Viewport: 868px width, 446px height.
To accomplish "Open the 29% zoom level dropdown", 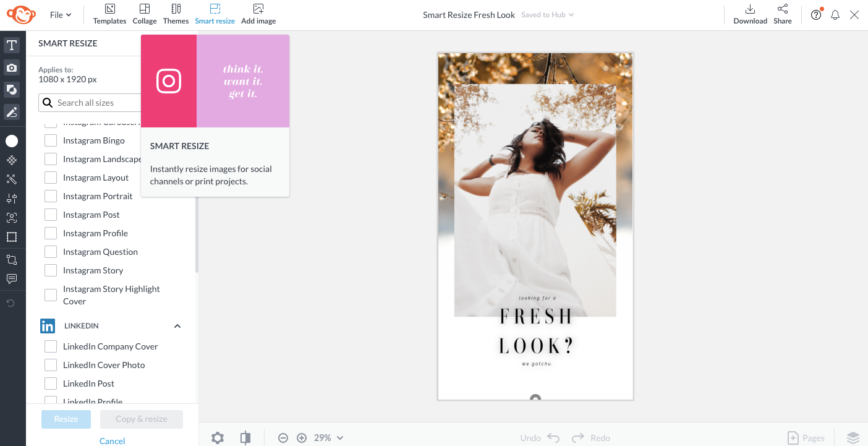I will click(x=328, y=438).
